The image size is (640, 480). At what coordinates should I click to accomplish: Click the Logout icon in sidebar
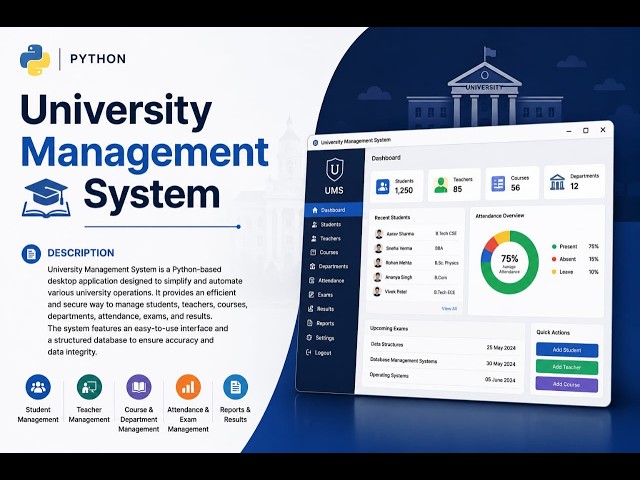(309, 352)
